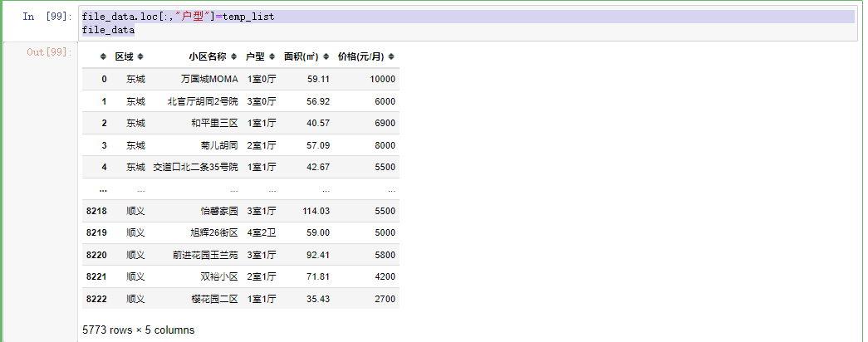Select area value 57.09

click(x=318, y=145)
